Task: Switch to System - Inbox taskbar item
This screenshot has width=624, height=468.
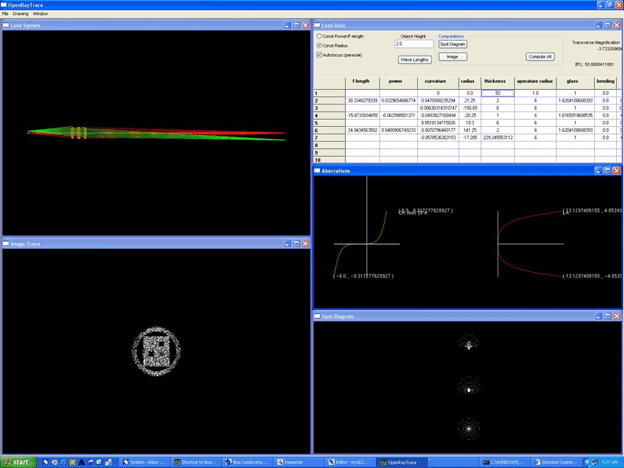Action: [x=144, y=462]
